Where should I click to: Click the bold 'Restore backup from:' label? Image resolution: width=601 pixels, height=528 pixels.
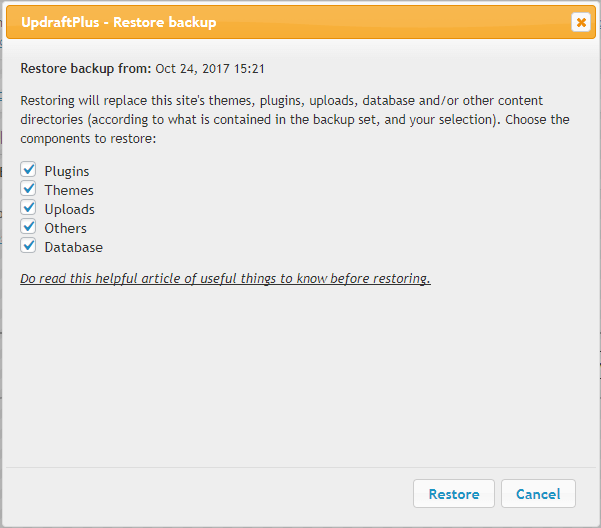coord(86,69)
